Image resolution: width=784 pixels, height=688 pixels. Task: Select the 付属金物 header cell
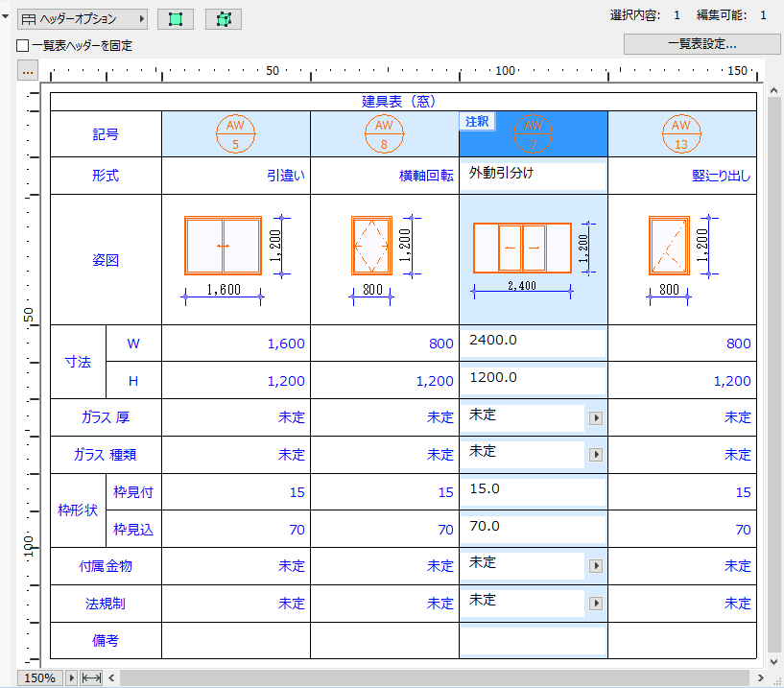[x=106, y=566]
